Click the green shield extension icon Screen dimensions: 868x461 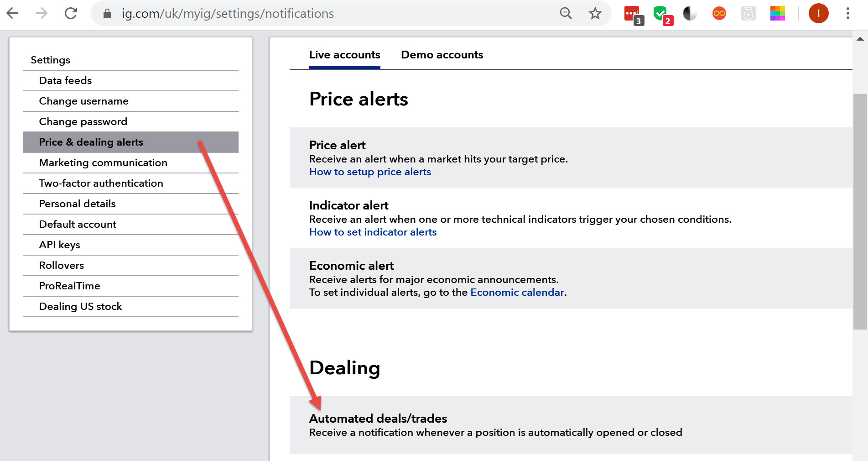coord(661,14)
